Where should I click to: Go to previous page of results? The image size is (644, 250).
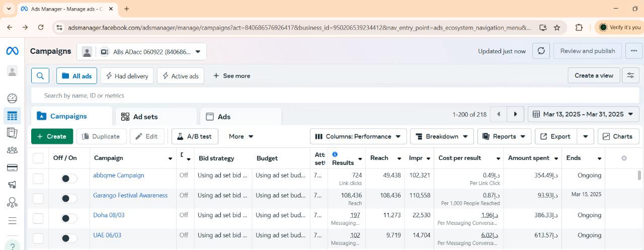point(499,114)
